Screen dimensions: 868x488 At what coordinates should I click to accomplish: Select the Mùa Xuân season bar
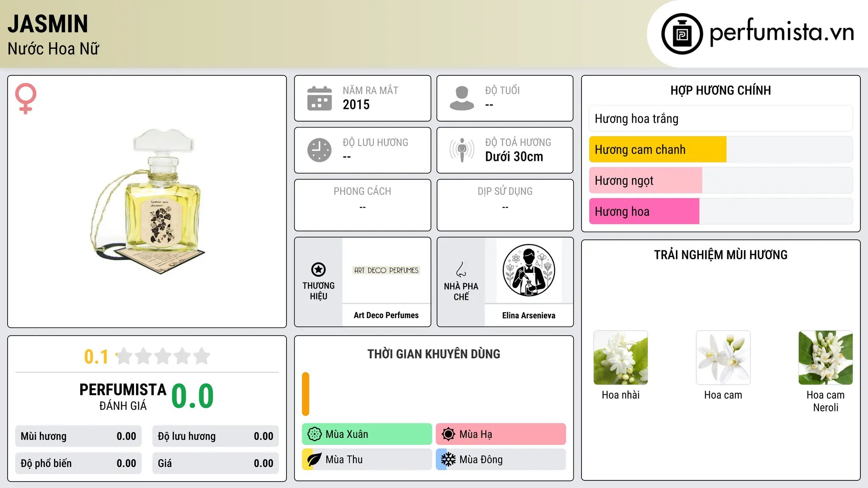367,434
